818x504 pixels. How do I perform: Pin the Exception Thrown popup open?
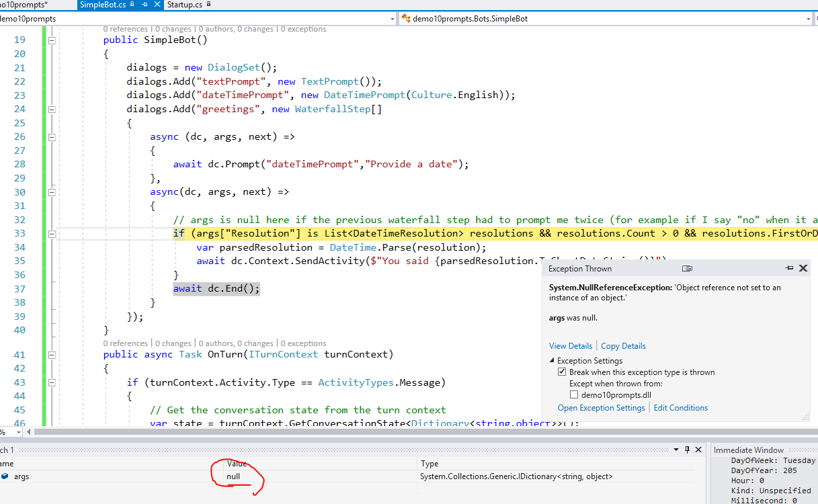790,267
